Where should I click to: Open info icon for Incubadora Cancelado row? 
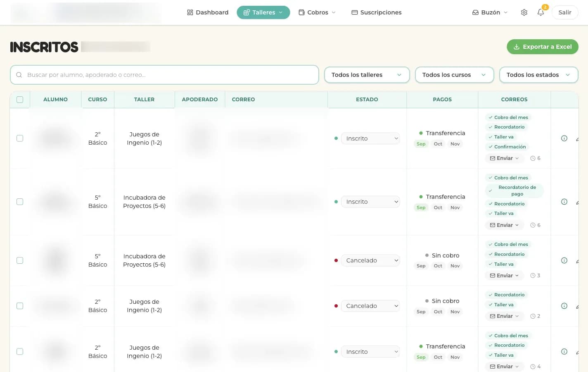coord(564,260)
